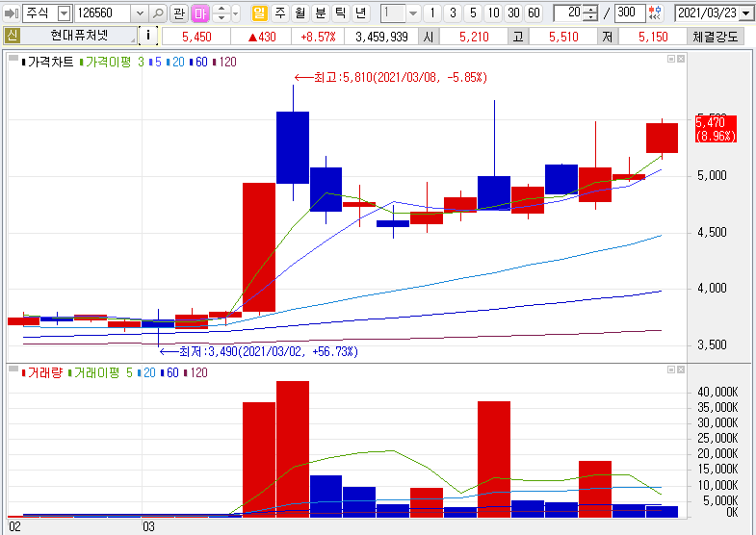The width and height of the screenshot is (756, 535).
Task: Click the stock code field 126560
Action: [103, 13]
